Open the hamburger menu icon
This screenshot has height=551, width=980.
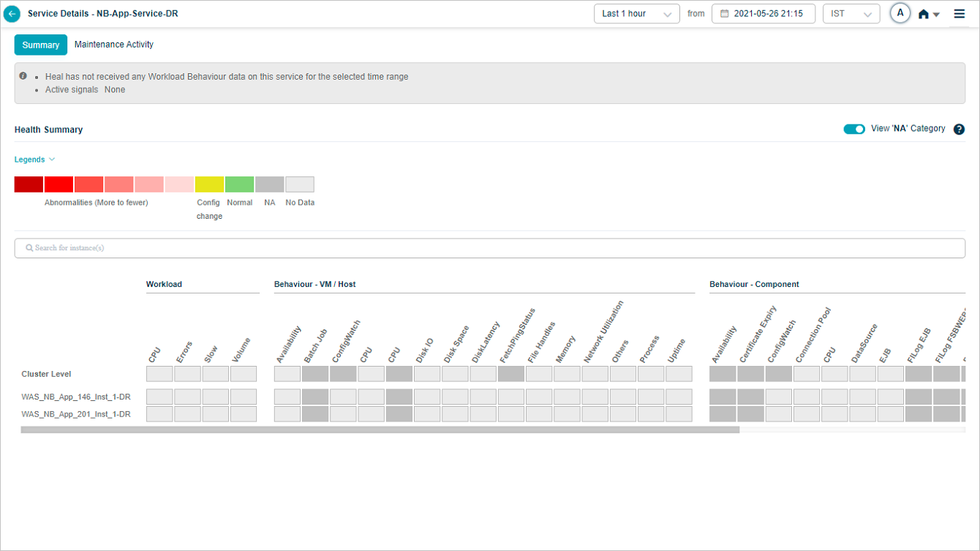(960, 14)
